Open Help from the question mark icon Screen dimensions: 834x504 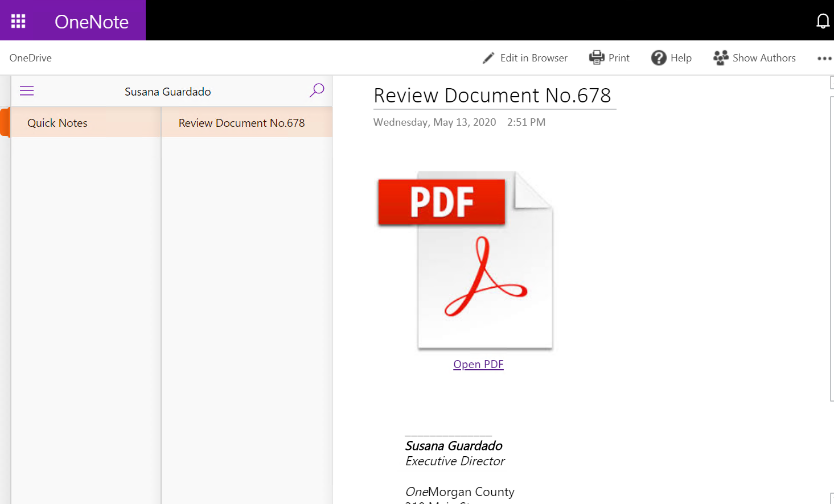click(x=659, y=58)
